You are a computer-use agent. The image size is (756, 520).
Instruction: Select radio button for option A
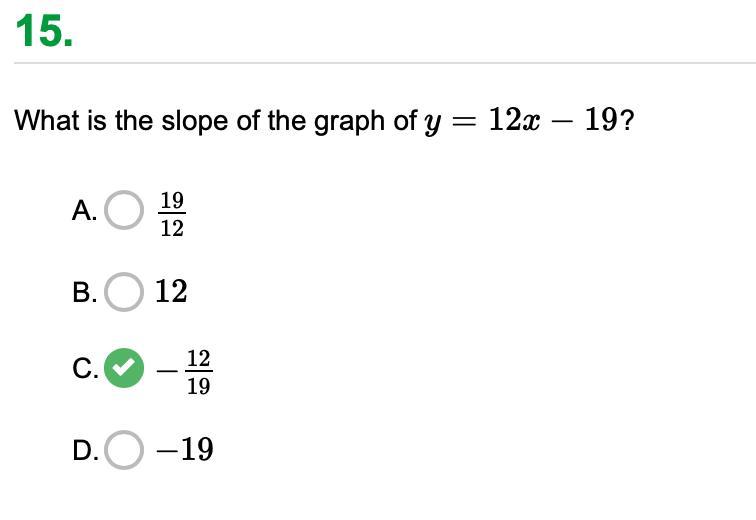pyautogui.click(x=124, y=210)
